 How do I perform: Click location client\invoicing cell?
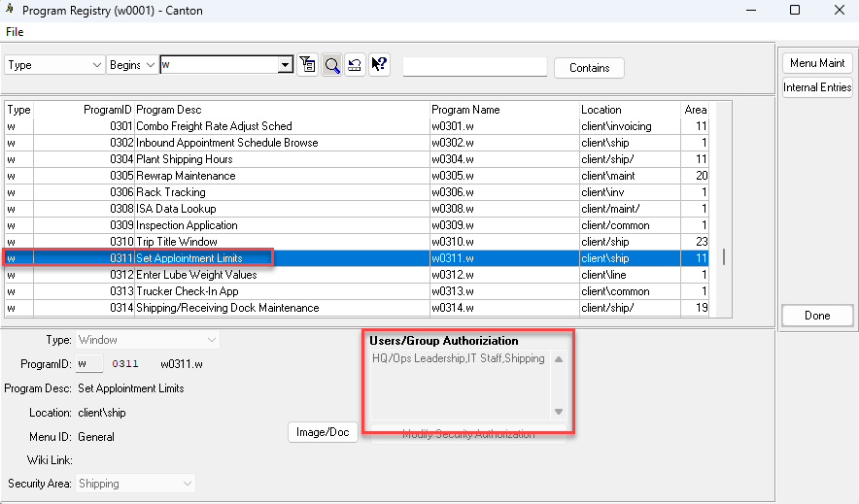[x=630, y=126]
